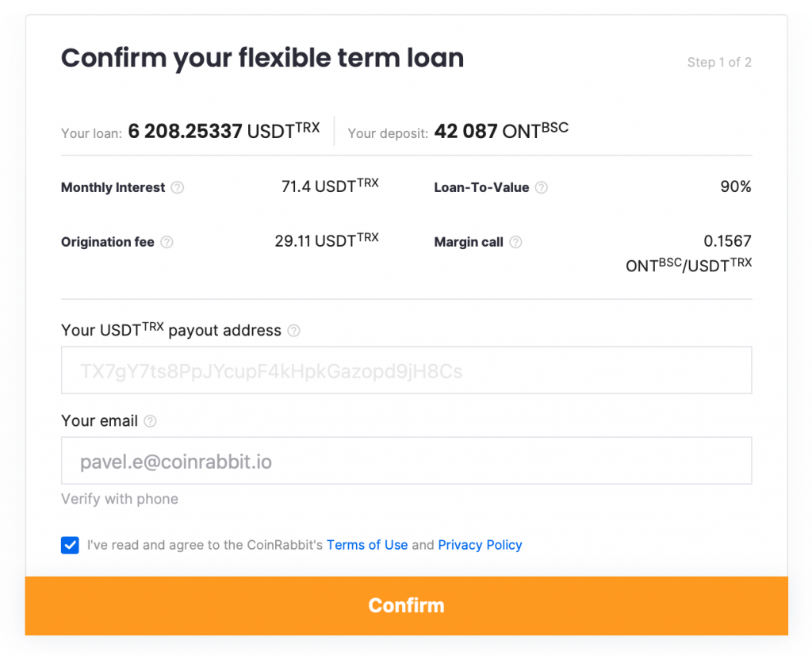Open the Loan-To-Value help icon
The image size is (812, 656).
tap(541, 187)
